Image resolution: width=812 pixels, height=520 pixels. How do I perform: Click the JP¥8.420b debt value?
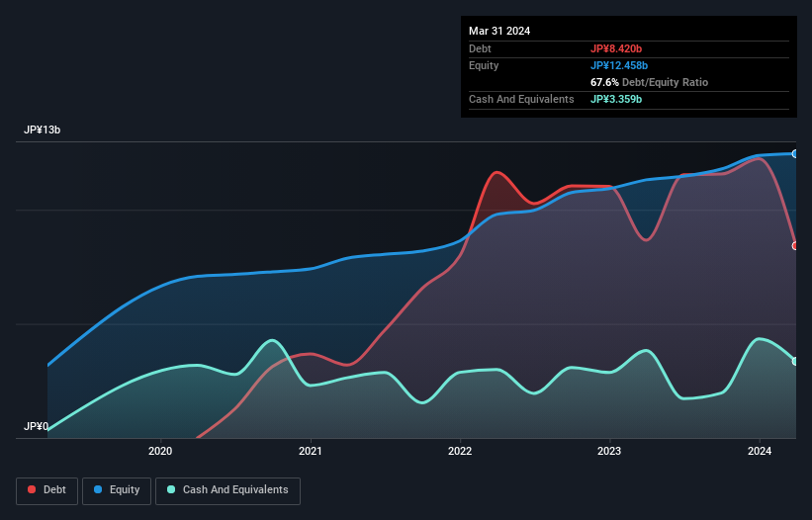coord(616,48)
